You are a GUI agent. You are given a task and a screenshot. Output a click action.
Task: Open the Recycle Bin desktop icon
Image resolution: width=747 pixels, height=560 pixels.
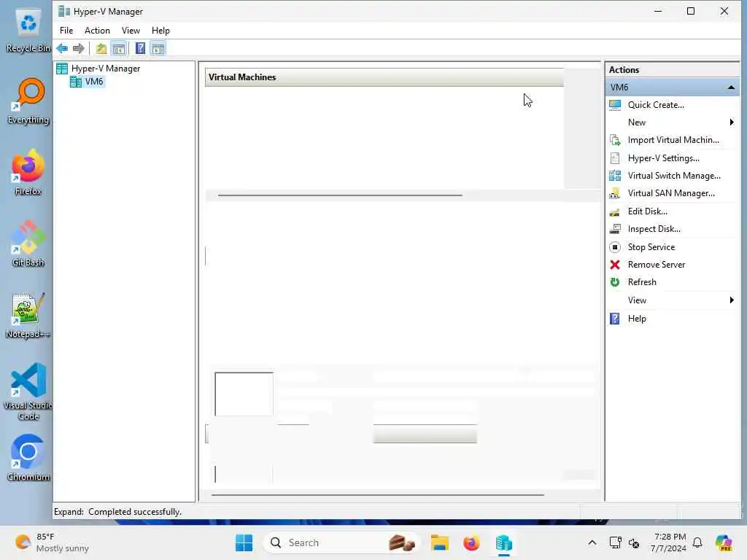pyautogui.click(x=28, y=31)
